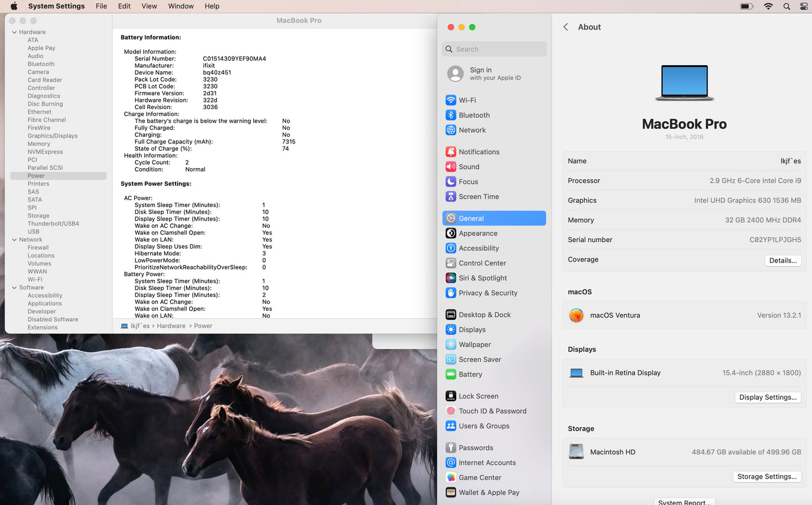Click the Spotlight search icon in menu bar

(787, 6)
